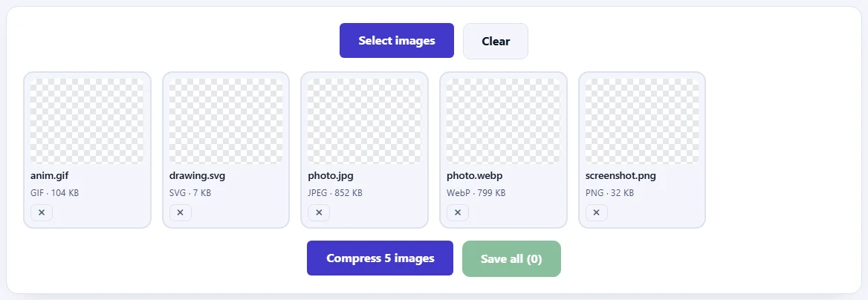This screenshot has width=868, height=300.
Task: Open the anim.gif thumbnail preview
Action: tap(87, 120)
